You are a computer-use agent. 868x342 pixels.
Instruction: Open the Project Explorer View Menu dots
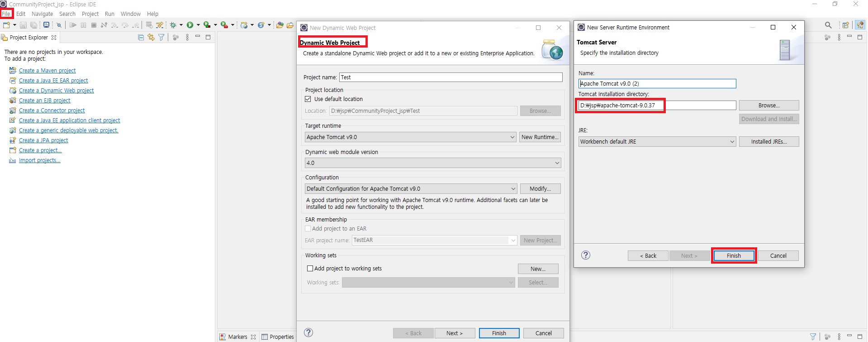187,37
